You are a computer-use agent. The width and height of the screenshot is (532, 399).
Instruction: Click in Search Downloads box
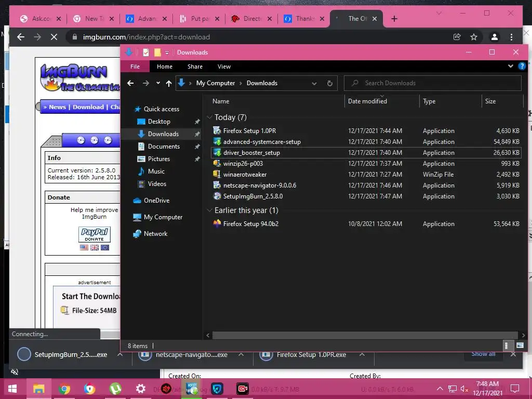433,83
